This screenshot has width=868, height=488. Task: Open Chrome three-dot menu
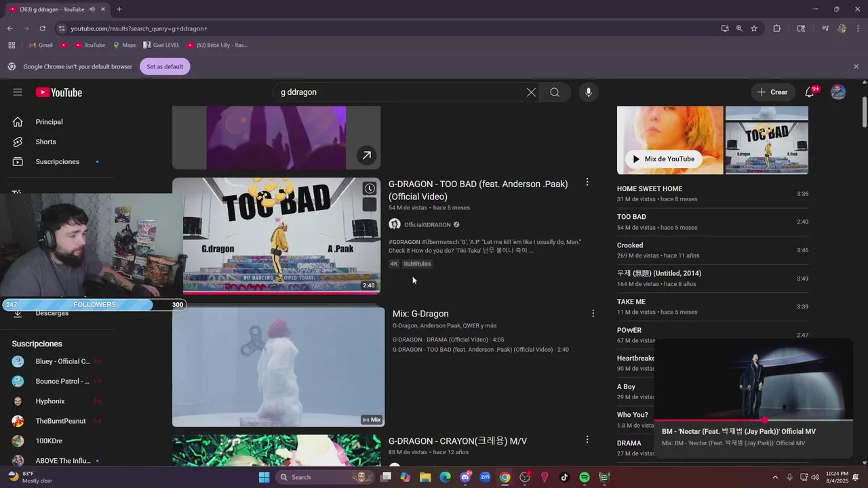pos(856,28)
